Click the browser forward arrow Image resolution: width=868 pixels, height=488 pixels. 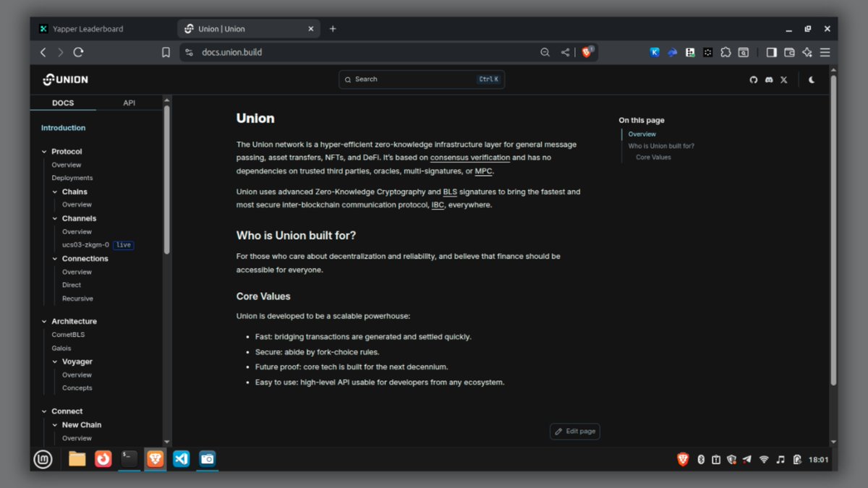pos(61,52)
